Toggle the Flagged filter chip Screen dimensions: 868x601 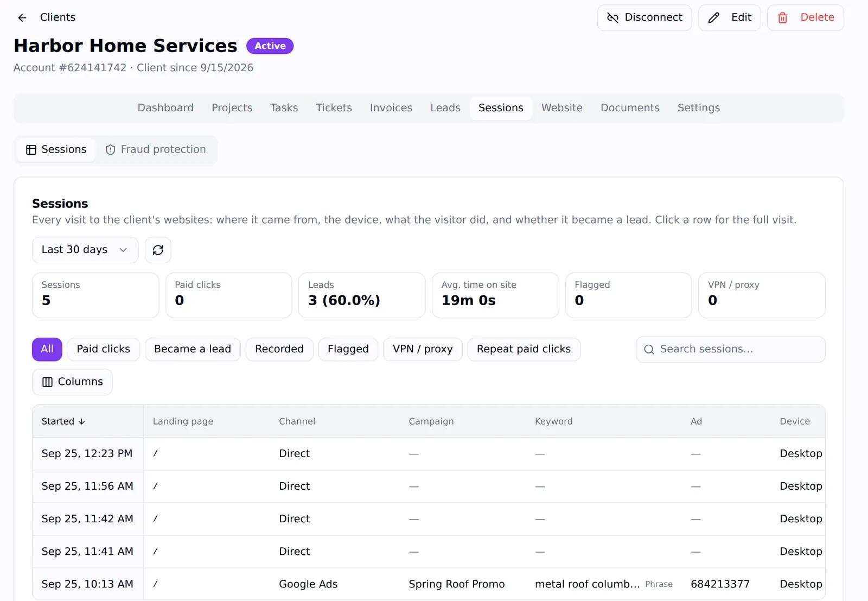348,350
